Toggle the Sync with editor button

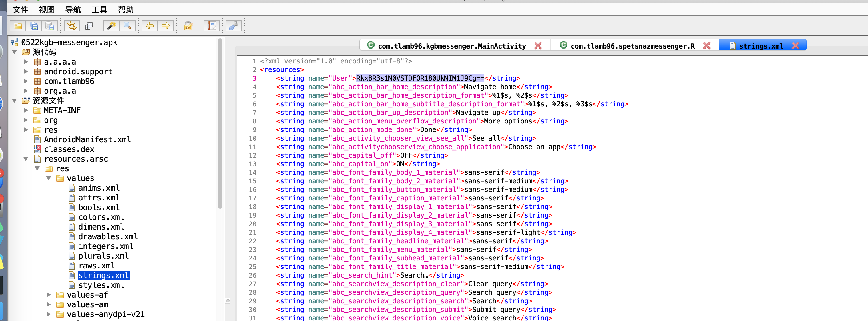(x=72, y=26)
